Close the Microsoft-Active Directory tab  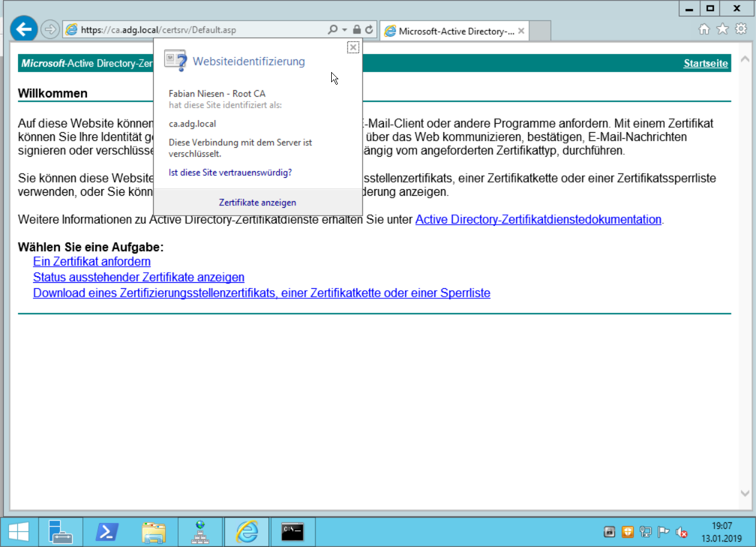click(521, 31)
